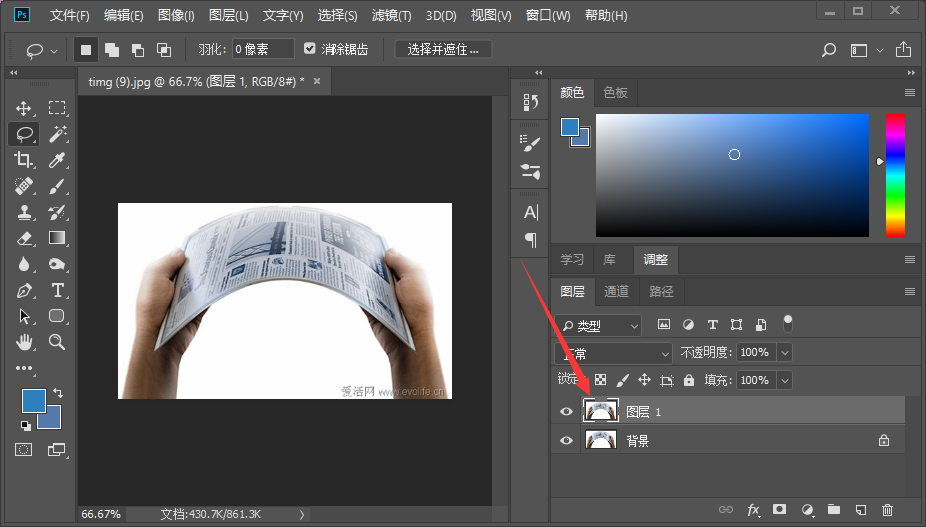Select the Horizontal Type tool
Image resolution: width=926 pixels, height=527 pixels.
[x=57, y=290]
